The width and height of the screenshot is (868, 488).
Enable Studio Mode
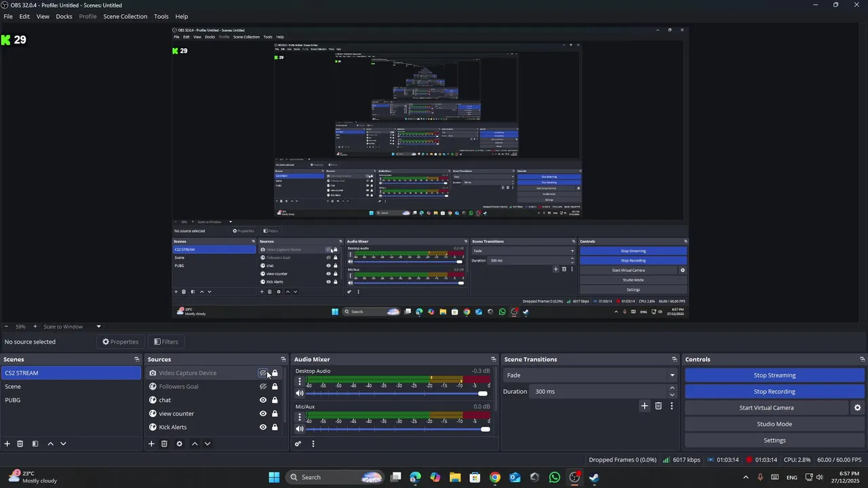pos(774,424)
